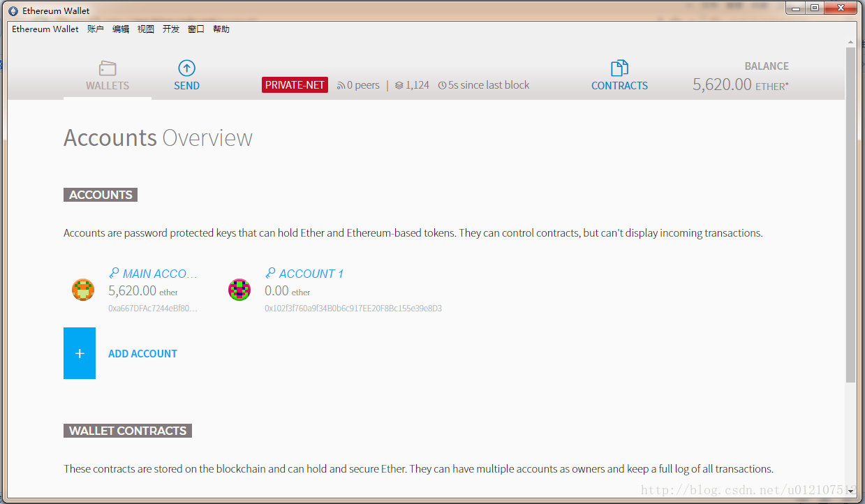The height and width of the screenshot is (504, 865).
Task: Click the Account 1 green identicon
Action: (239, 290)
